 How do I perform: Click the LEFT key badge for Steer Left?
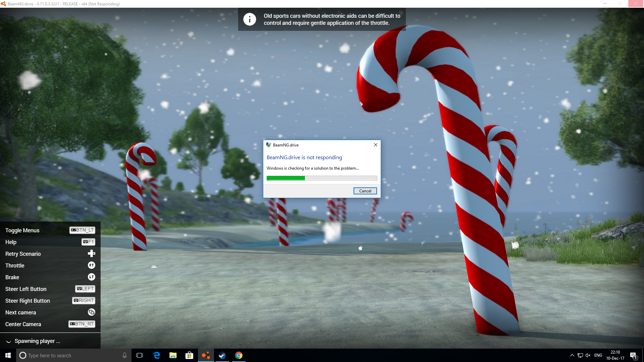click(85, 289)
